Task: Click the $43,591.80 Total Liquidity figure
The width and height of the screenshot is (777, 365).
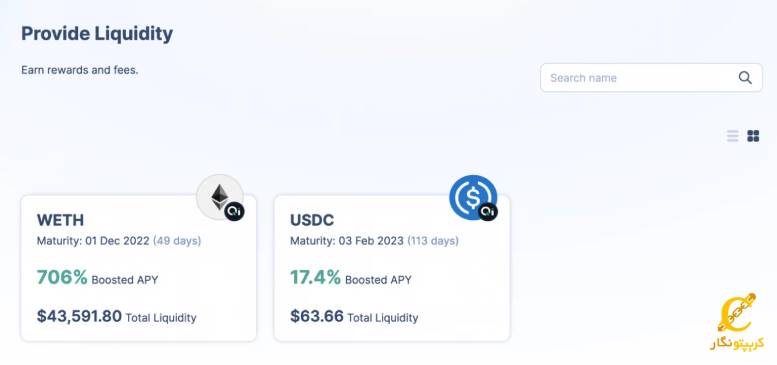Action: [x=79, y=316]
